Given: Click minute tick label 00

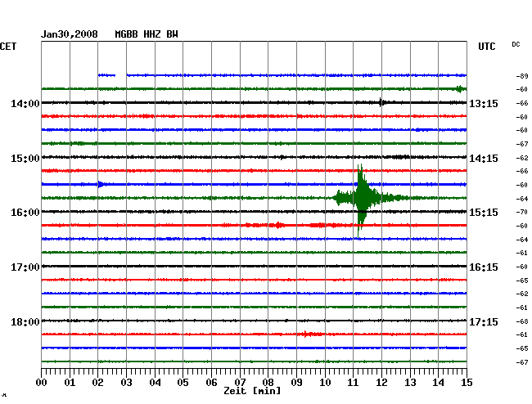Looking at the screenshot, I should [x=42, y=383].
